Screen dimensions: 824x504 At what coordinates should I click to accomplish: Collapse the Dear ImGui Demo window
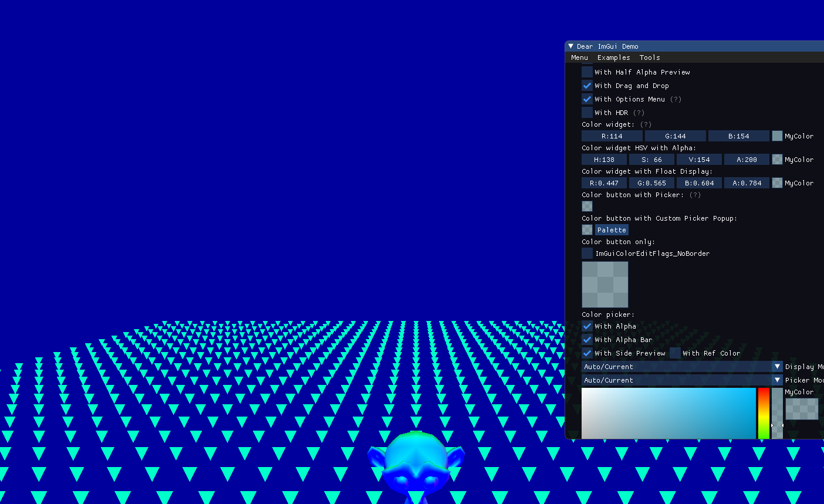point(570,46)
